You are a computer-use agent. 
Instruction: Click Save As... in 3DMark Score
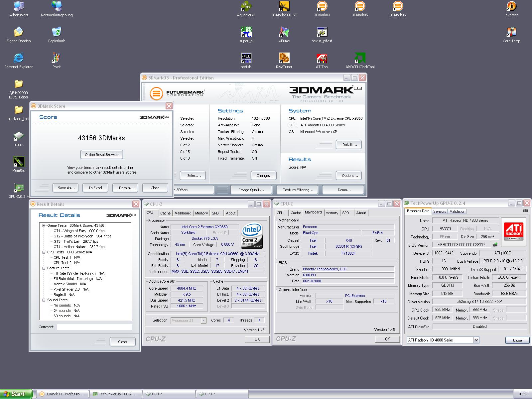pyautogui.click(x=66, y=188)
